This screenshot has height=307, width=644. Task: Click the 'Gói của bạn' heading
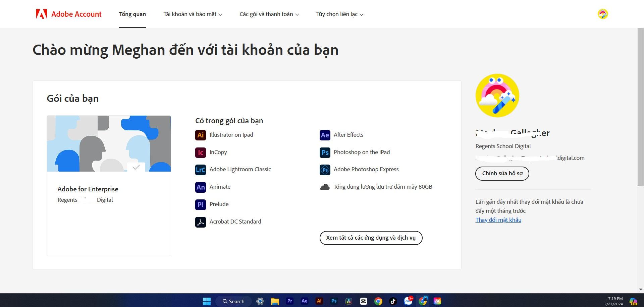[x=73, y=99]
